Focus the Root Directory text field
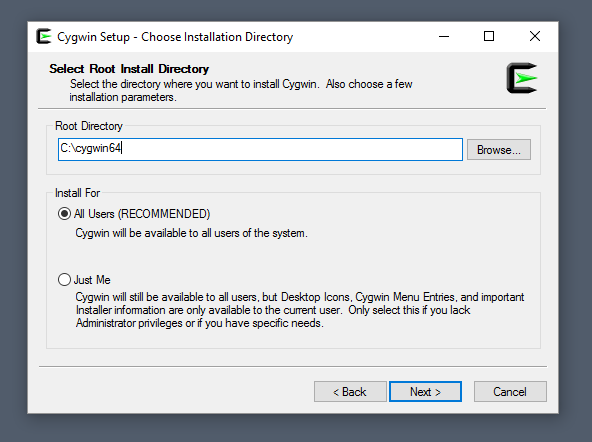 [260, 149]
